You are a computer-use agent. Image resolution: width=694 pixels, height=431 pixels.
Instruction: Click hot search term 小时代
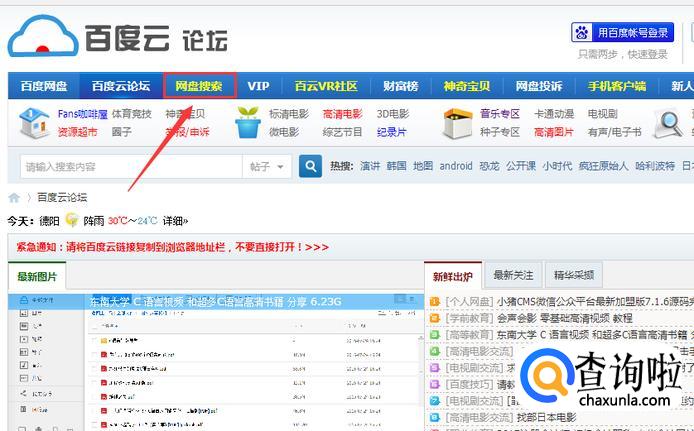[557, 166]
